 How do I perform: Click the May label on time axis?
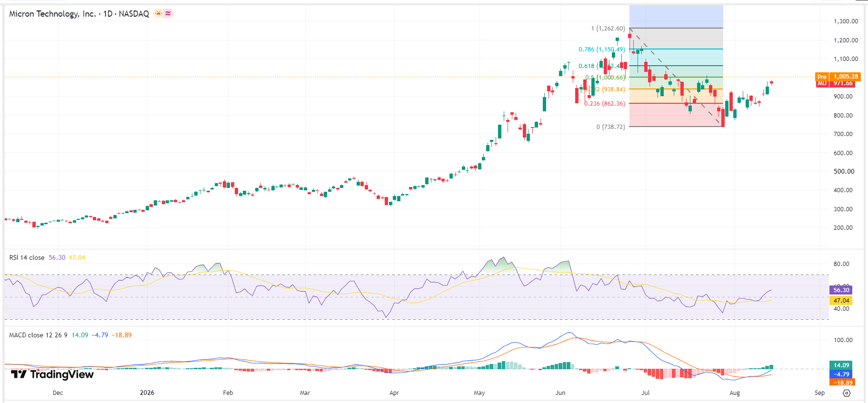(x=479, y=393)
